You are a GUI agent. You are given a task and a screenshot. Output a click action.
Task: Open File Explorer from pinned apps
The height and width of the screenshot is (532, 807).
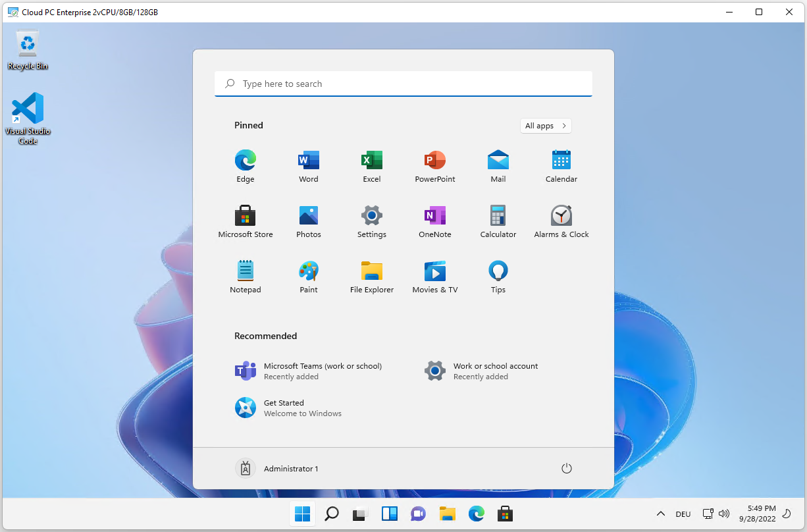372,277
